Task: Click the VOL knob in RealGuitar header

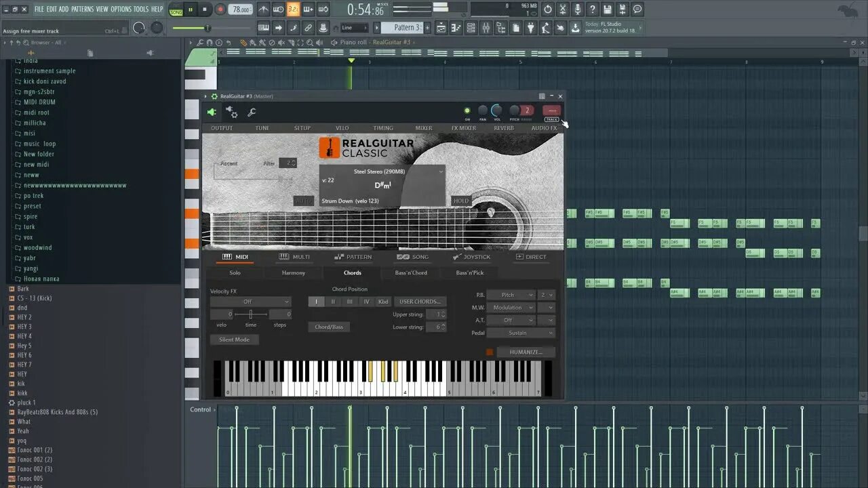Action: (497, 110)
